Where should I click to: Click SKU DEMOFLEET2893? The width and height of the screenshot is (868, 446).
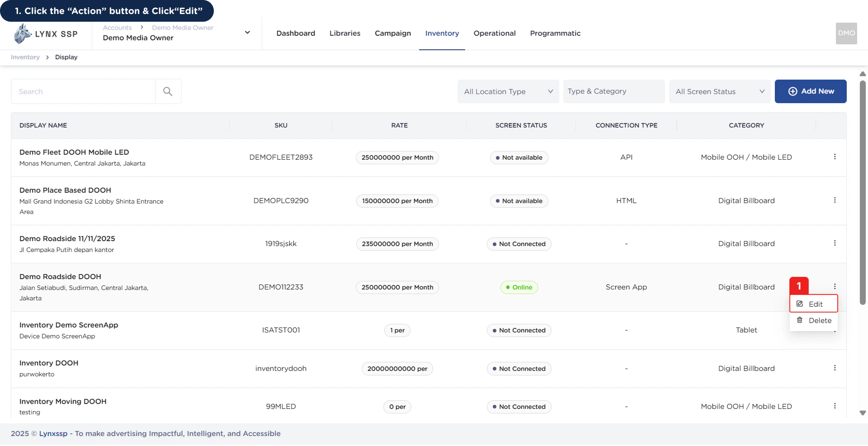(281, 157)
